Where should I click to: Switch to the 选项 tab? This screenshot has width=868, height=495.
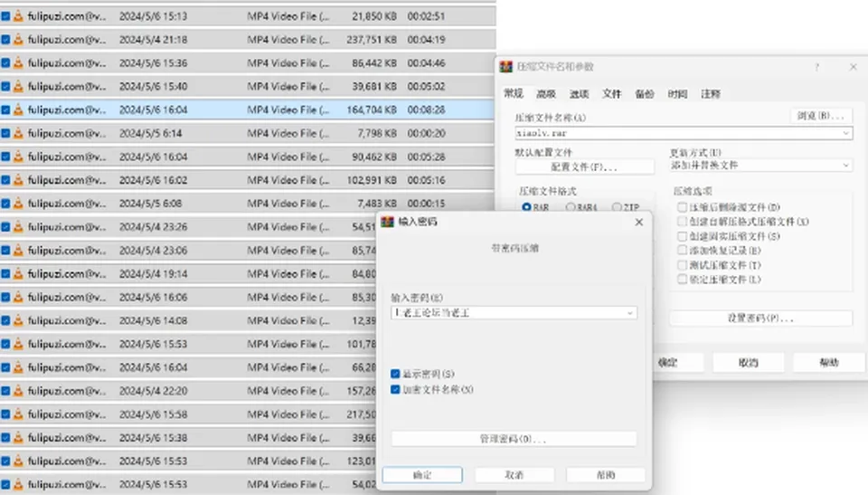click(x=579, y=94)
